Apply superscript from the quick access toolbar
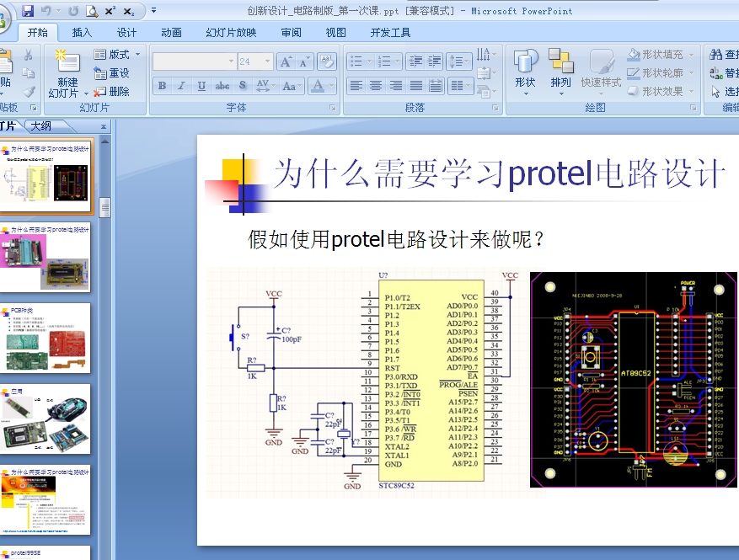 [110, 11]
